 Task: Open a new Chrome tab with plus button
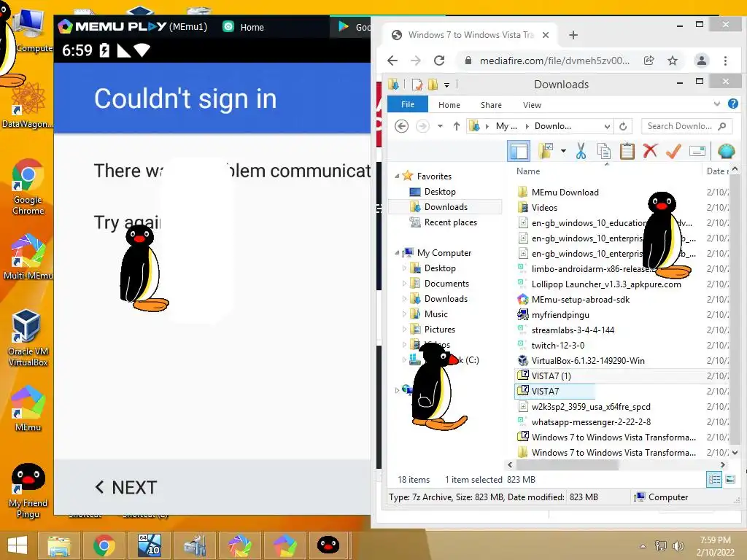(x=573, y=35)
